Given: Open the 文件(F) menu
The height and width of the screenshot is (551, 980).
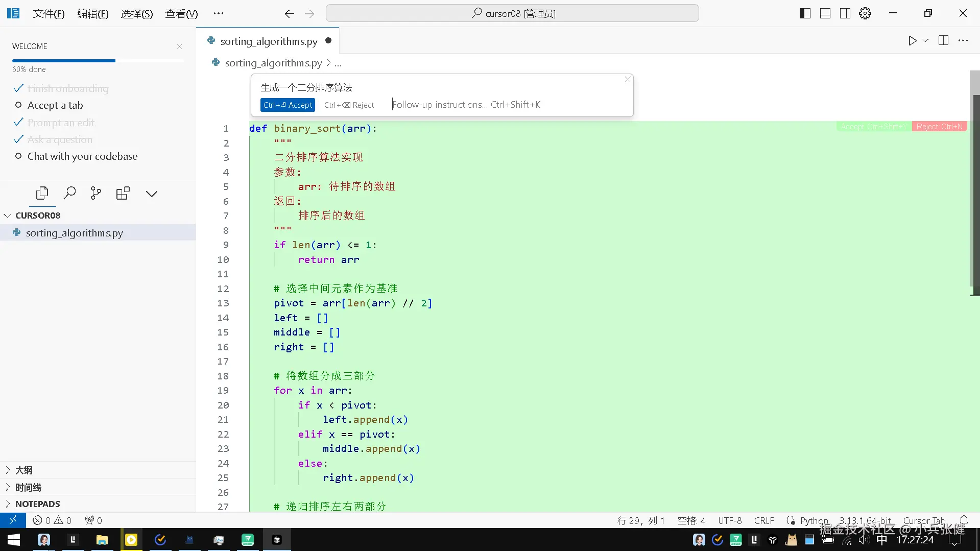Looking at the screenshot, I should coord(49,14).
